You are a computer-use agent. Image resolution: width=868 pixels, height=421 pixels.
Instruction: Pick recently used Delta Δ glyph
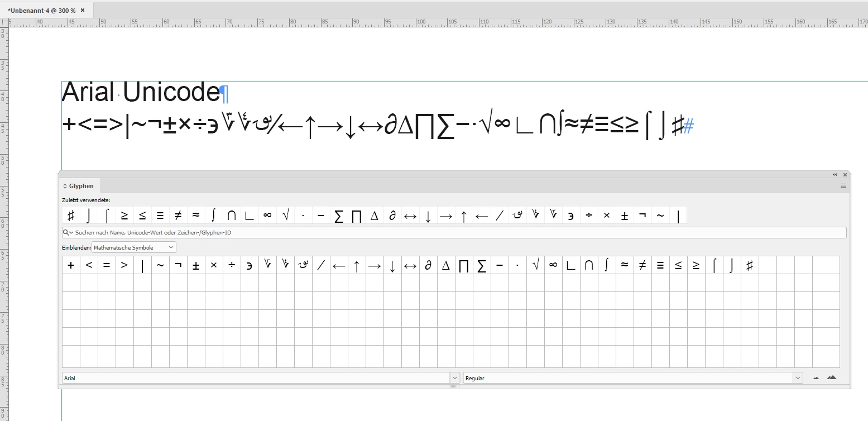tap(375, 216)
